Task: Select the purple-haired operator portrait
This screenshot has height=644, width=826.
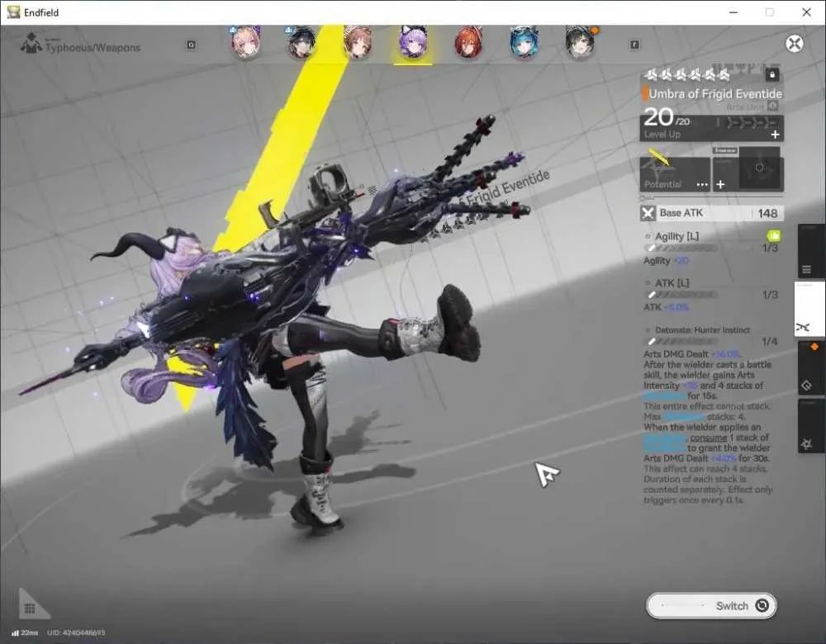Action: click(413, 42)
